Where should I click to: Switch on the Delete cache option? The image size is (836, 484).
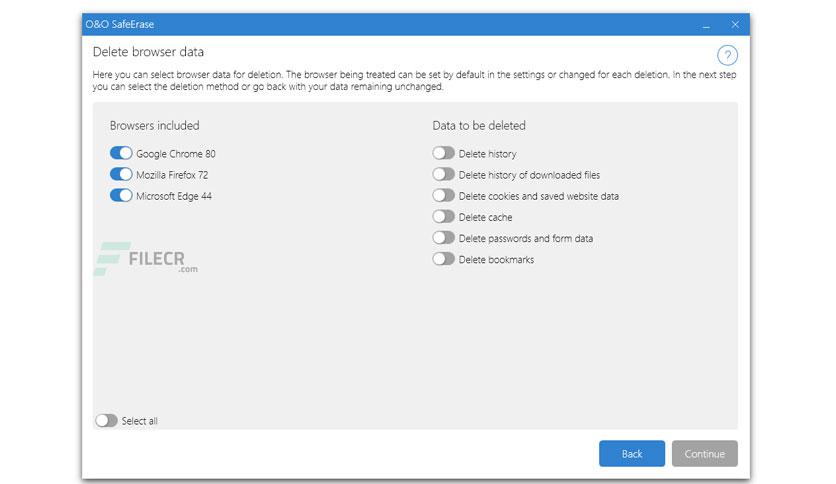pos(444,217)
